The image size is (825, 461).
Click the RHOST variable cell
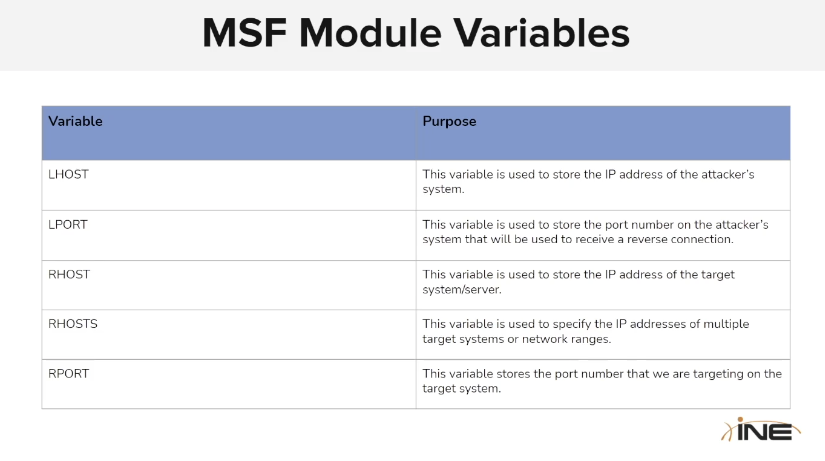(68, 274)
